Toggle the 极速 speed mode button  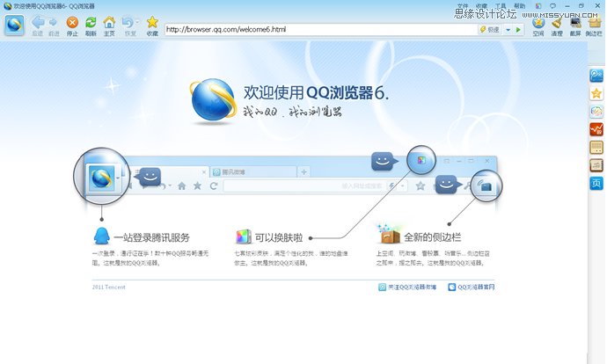490,29
